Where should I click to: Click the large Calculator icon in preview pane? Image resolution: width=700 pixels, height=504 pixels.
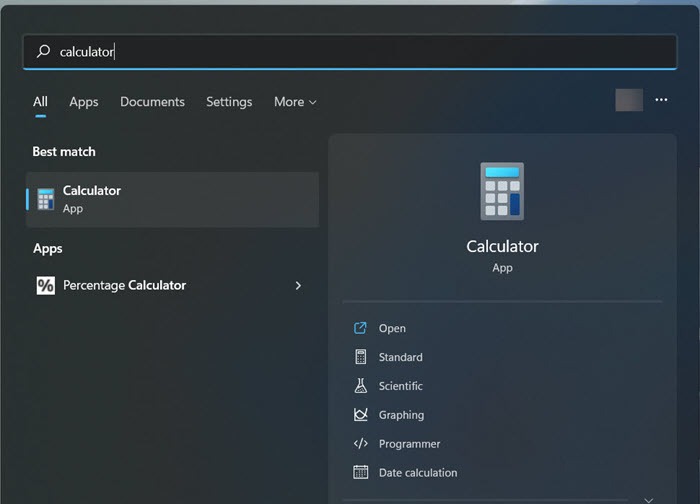(502, 190)
